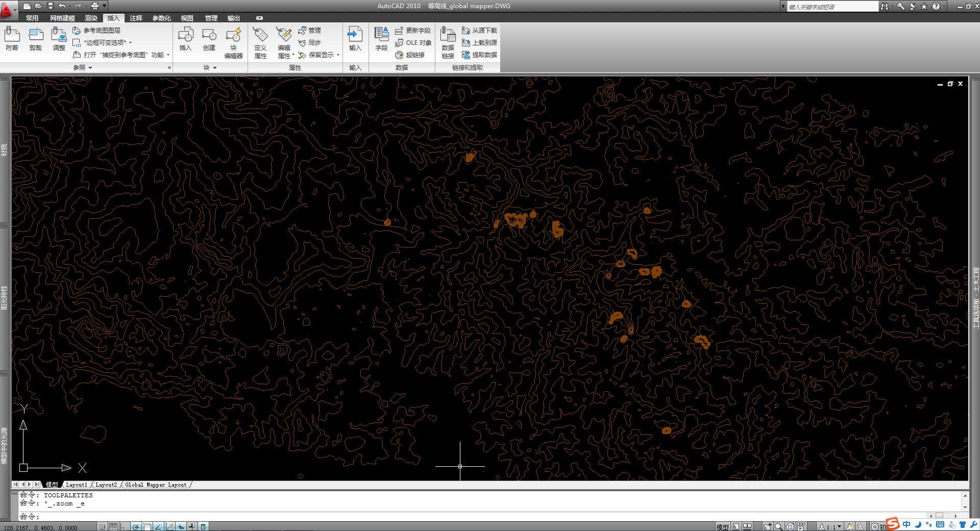This screenshot has width=980, height=531.
Task: Open the Retain Display (保留显示) dropdown
Action: click(338, 55)
